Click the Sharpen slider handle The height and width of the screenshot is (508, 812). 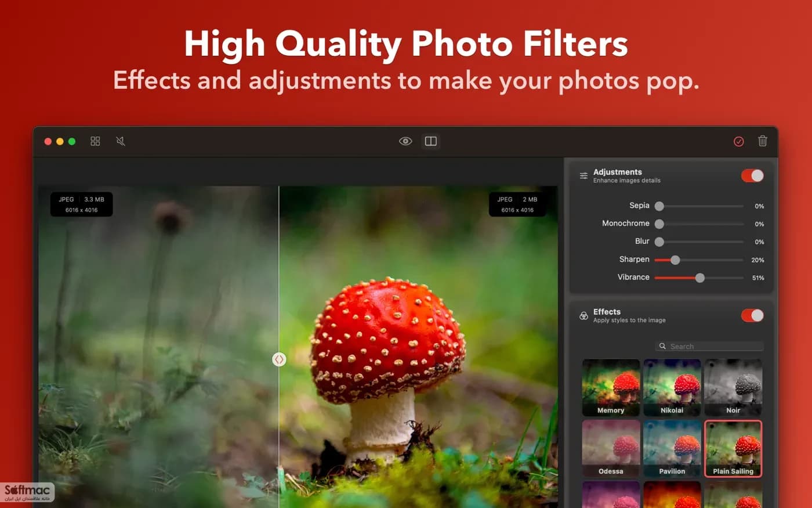point(675,260)
